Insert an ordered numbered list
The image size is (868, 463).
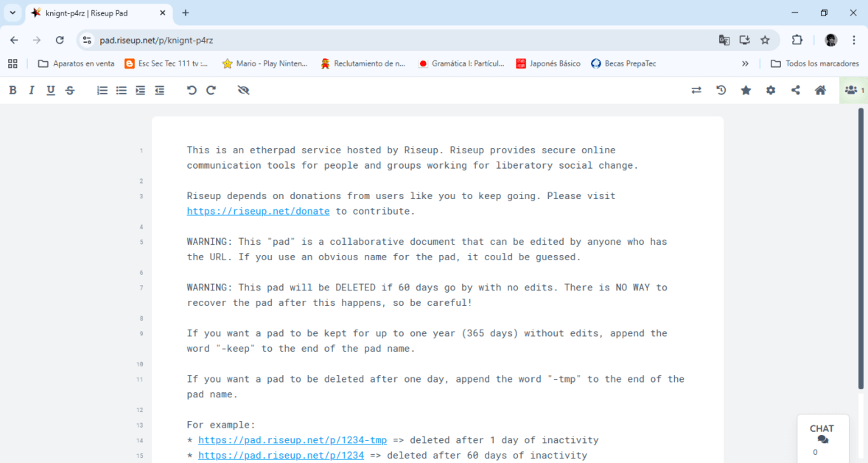click(102, 90)
